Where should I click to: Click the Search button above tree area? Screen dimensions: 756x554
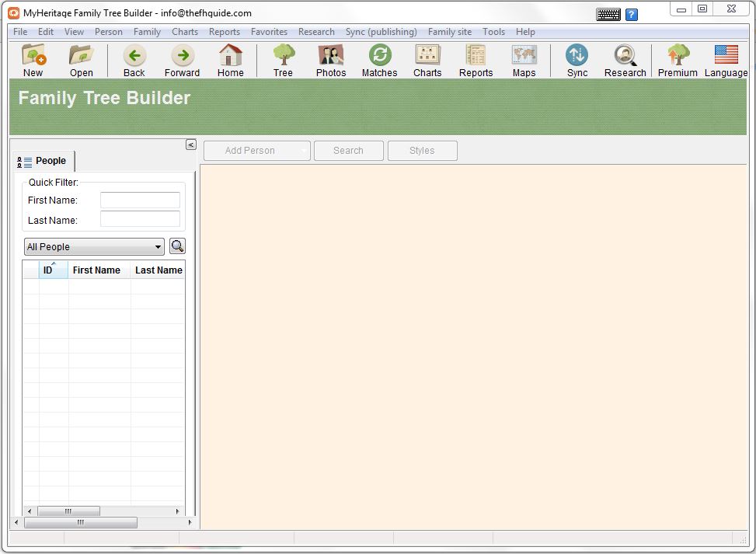tap(348, 151)
